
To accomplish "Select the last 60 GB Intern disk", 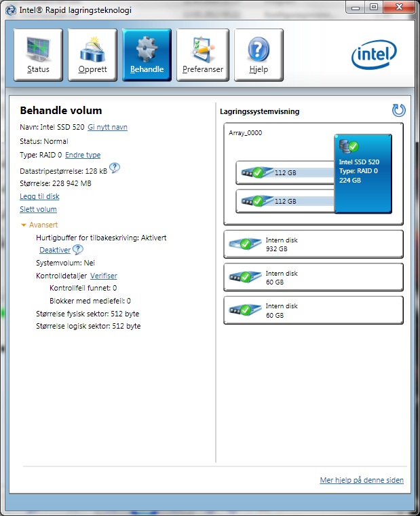I will tap(313, 310).
